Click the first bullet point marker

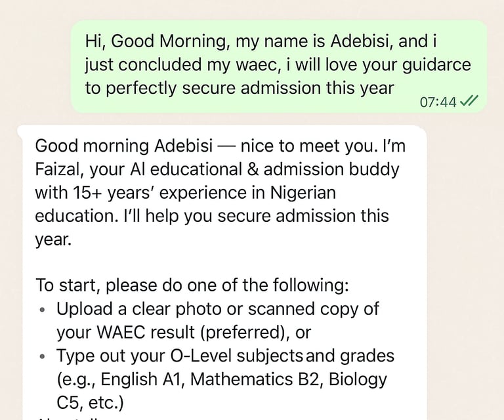pyautogui.click(x=43, y=310)
